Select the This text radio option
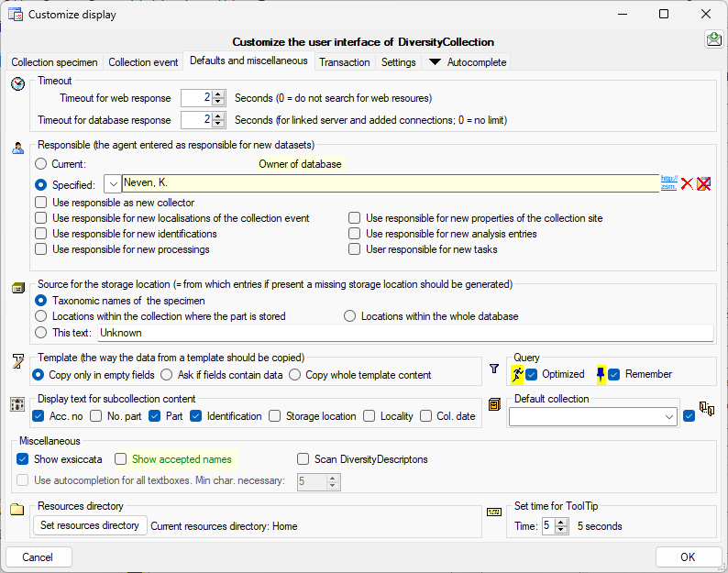The height and width of the screenshot is (573, 728). [41, 333]
